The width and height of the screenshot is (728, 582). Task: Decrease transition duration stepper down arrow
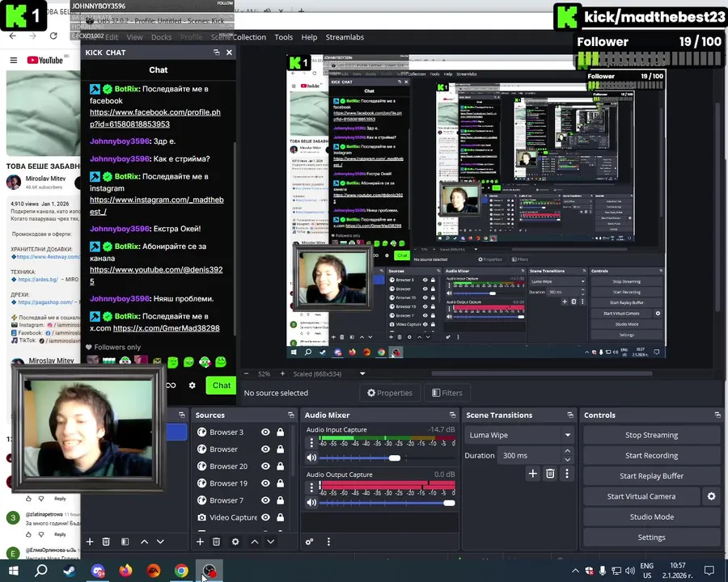(x=567, y=460)
